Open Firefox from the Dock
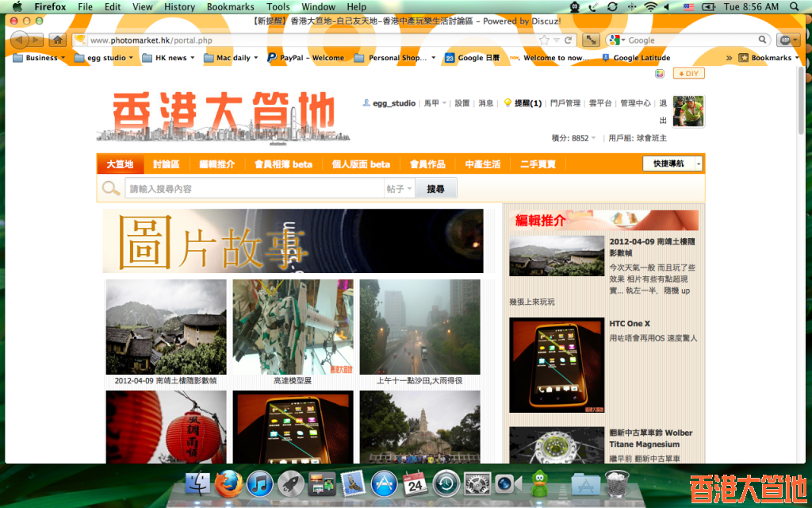 [228, 484]
